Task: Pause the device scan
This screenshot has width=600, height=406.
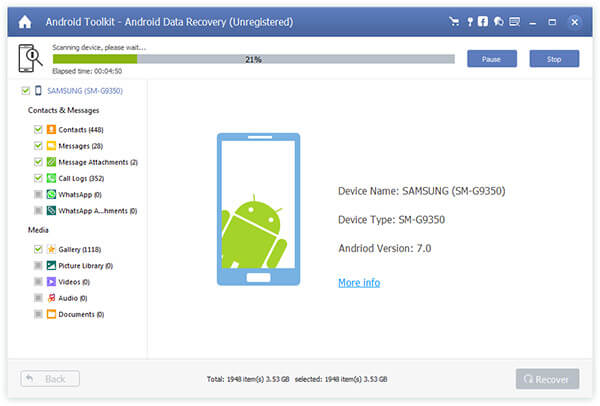Action: pyautogui.click(x=491, y=59)
